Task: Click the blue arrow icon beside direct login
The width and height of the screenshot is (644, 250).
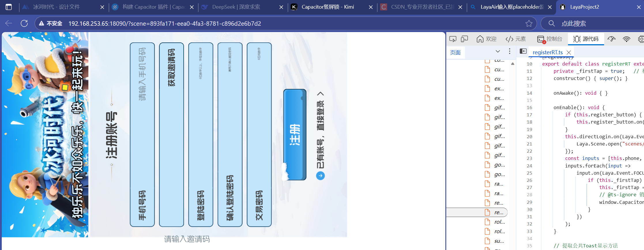Action: tap(320, 176)
